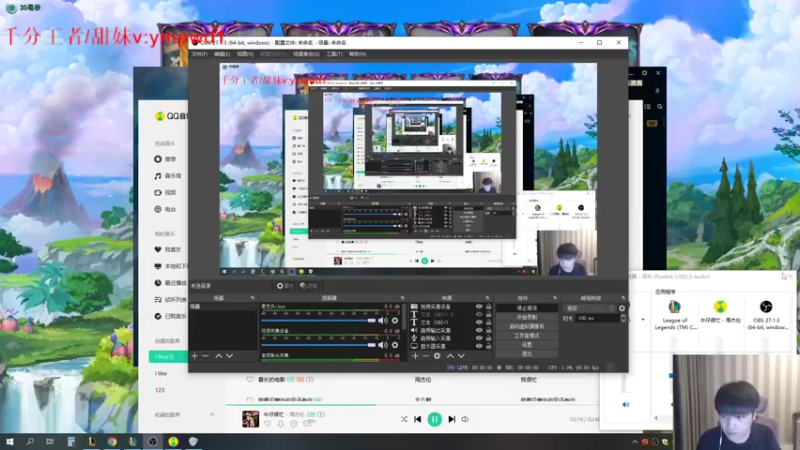Image resolution: width=800 pixels, height=450 pixels.
Task: Add a new scene with the scenes plus icon
Action: point(194,356)
